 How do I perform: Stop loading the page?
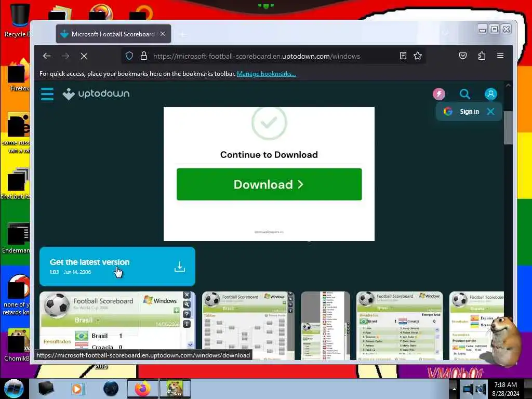(x=84, y=56)
